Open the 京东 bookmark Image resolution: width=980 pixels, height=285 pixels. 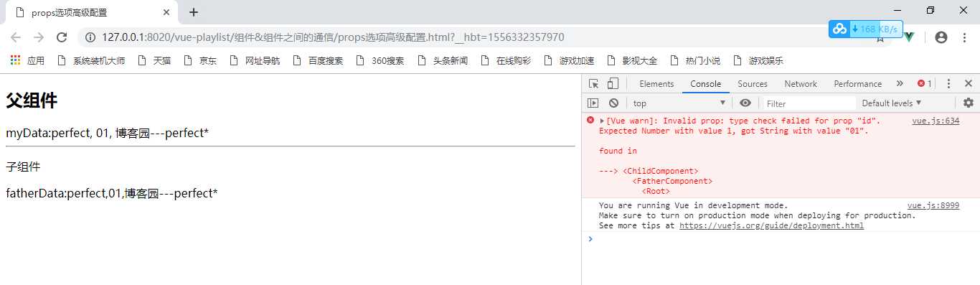(x=199, y=60)
